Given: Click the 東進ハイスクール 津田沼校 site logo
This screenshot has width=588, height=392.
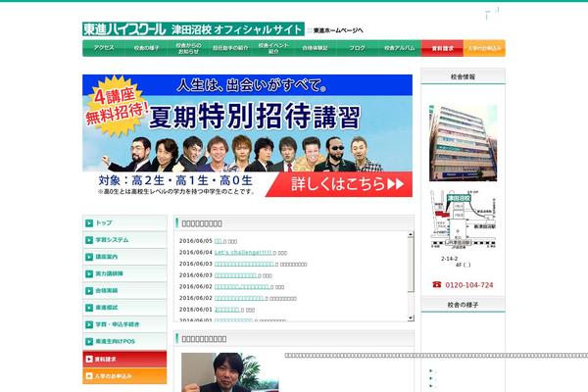Looking at the screenshot, I should (193, 29).
